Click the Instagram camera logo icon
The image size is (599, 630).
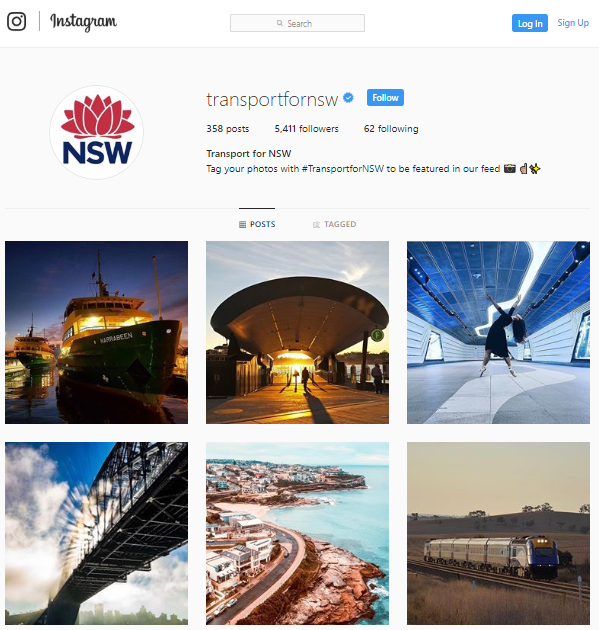16,21
